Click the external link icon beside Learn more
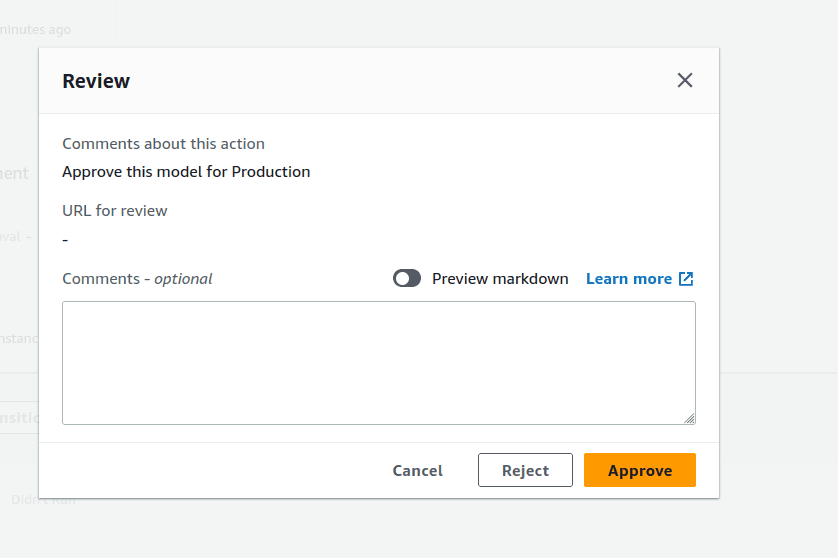This screenshot has width=838, height=558. 686,279
